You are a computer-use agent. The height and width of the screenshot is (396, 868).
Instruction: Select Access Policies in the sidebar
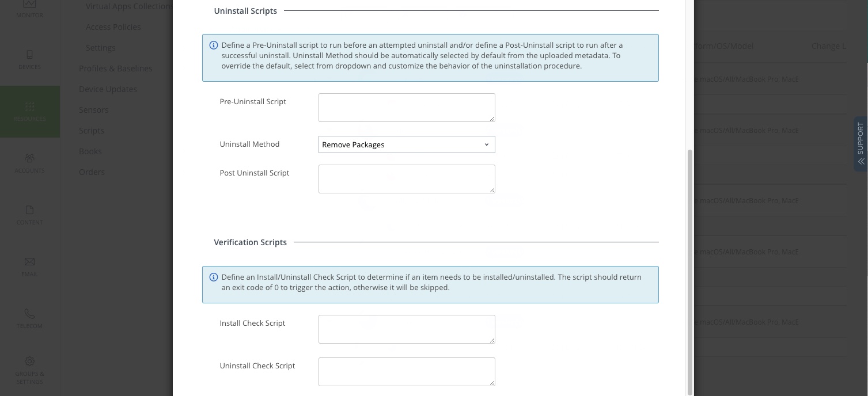coord(113,27)
